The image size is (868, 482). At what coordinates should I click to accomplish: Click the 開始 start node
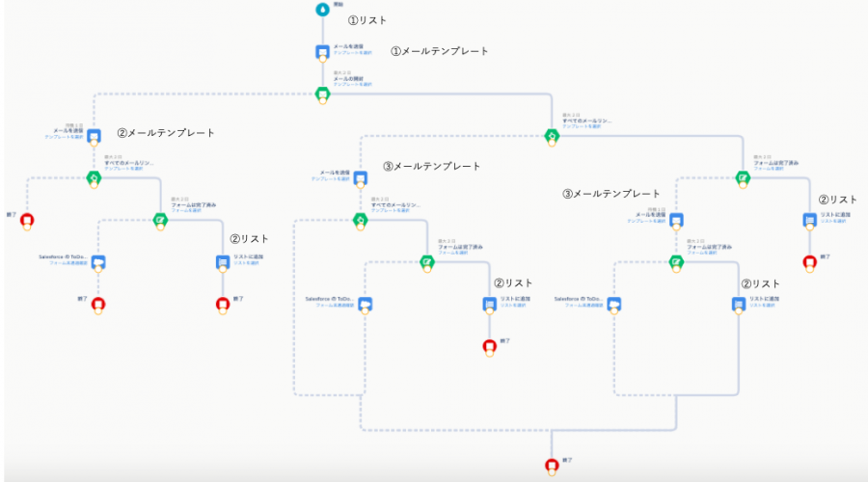click(x=323, y=10)
